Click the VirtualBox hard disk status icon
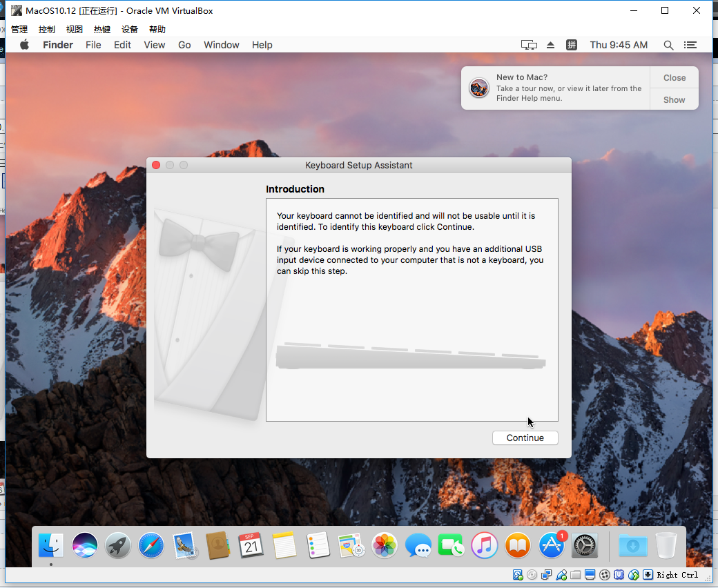The width and height of the screenshot is (718, 588). click(518, 574)
